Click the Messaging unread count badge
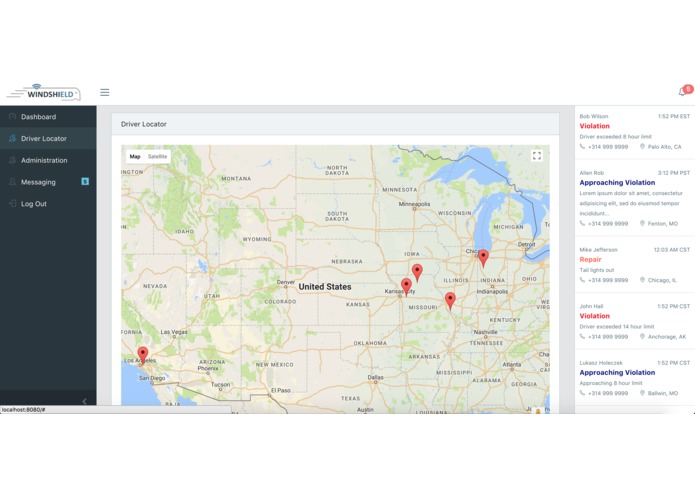Image resolution: width=695 pixels, height=494 pixels. click(85, 181)
